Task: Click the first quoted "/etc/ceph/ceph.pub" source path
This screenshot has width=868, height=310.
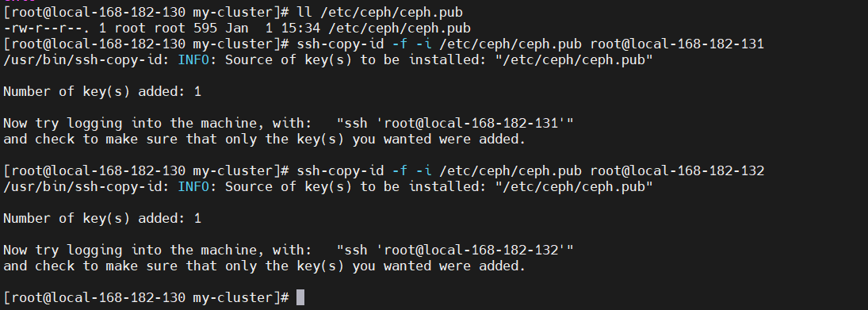Action: [x=574, y=59]
